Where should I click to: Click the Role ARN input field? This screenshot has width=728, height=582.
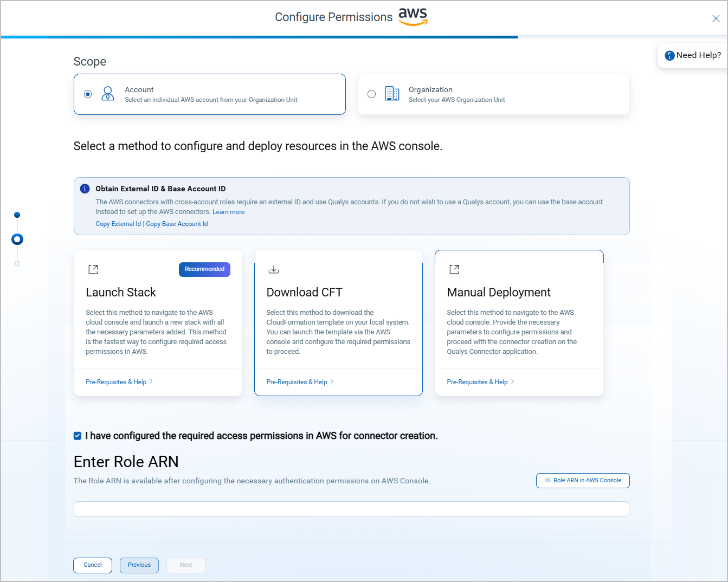point(351,509)
